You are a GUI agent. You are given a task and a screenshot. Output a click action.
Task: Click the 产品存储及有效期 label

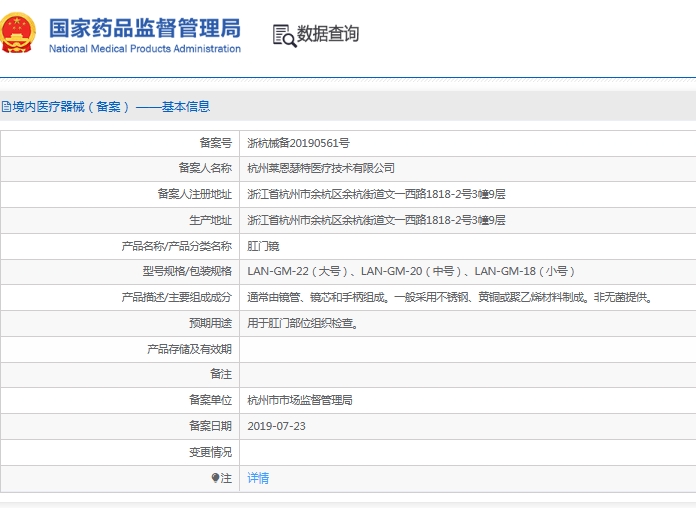(x=190, y=349)
